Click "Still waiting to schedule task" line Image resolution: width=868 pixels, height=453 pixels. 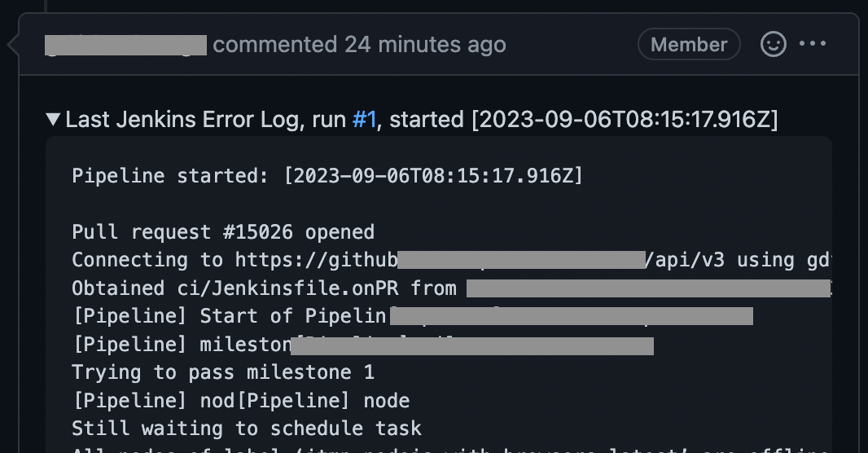pyautogui.click(x=247, y=428)
